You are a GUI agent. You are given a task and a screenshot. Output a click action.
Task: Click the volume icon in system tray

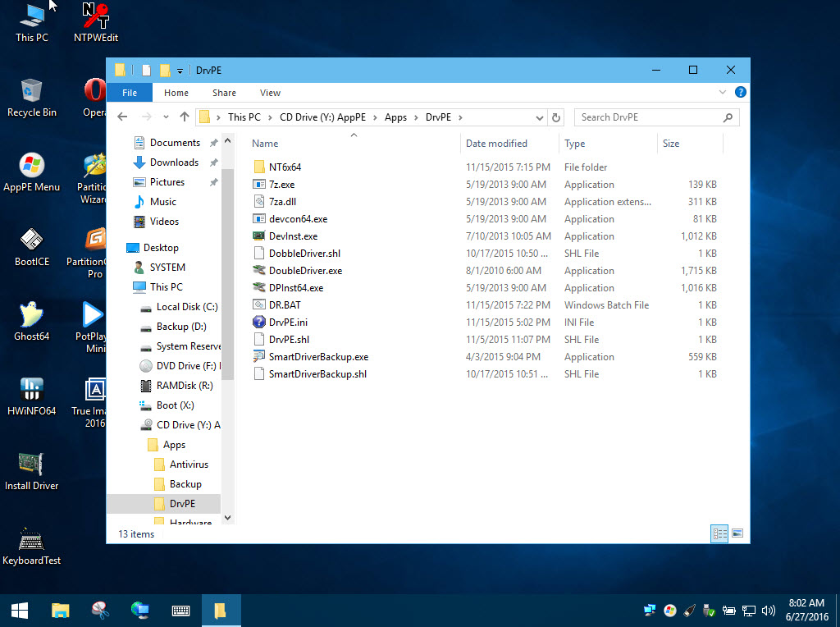pos(768,611)
